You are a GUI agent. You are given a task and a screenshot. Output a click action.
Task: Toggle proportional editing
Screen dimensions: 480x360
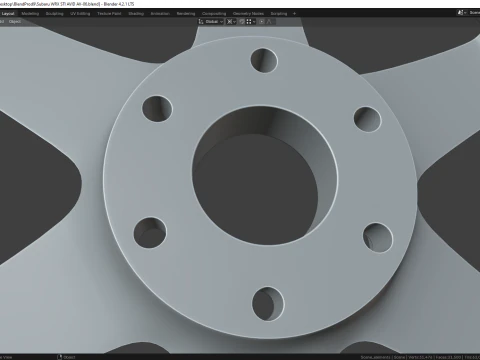[262, 22]
